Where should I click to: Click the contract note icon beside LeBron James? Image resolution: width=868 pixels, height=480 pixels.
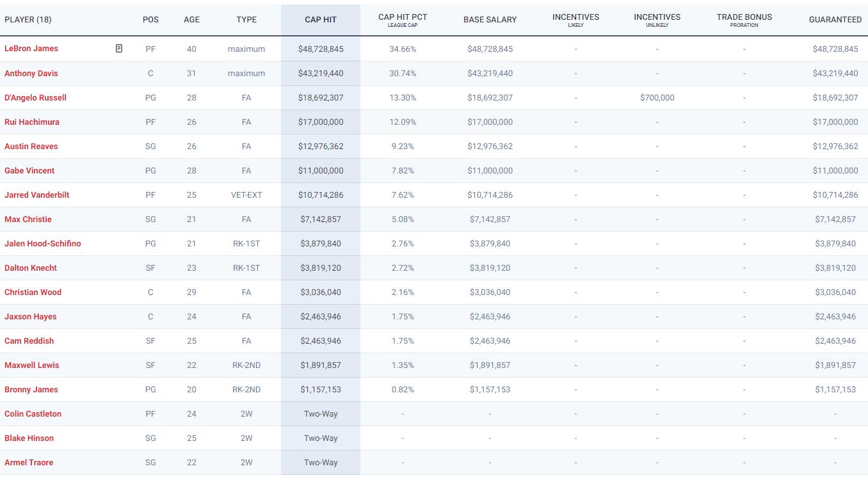click(x=118, y=49)
